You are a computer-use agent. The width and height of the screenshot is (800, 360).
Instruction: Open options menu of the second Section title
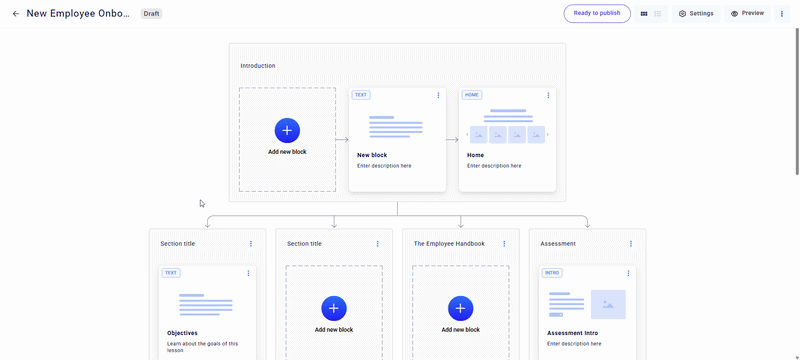click(x=378, y=244)
